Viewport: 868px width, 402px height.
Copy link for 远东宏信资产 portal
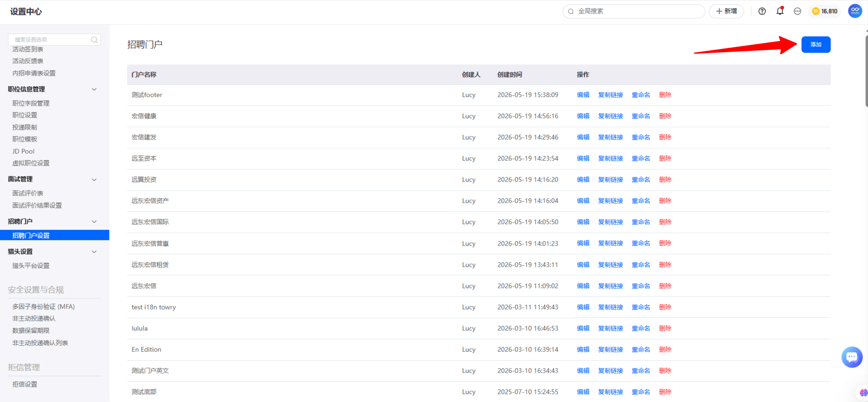coord(610,201)
